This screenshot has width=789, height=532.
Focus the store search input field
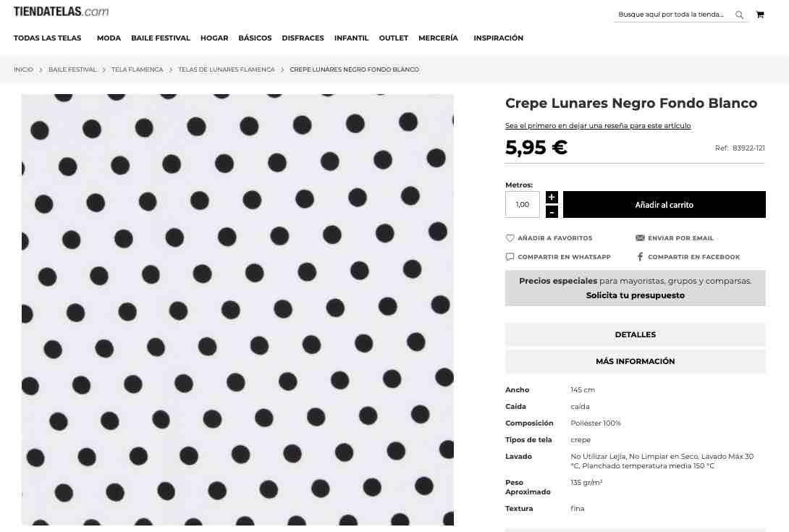click(672, 14)
